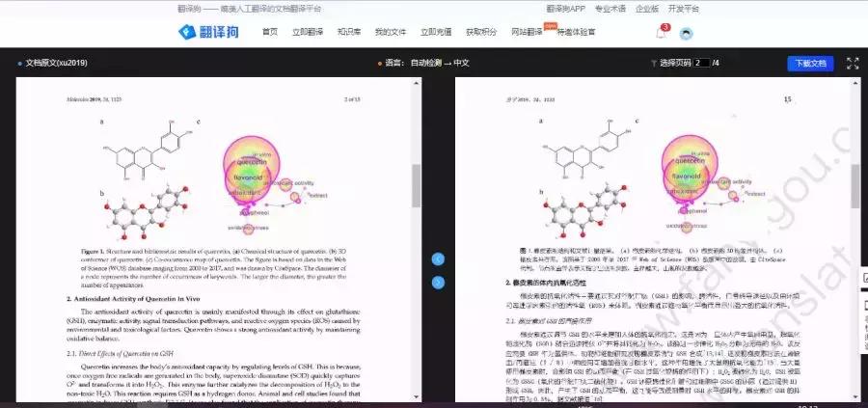
Task: Open the 开发平台 link
Action: coord(684,9)
